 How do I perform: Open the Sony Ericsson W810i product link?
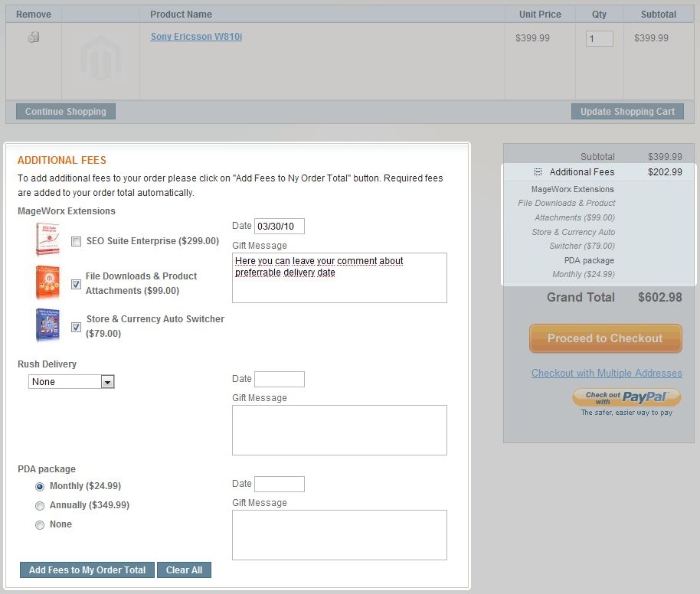click(196, 37)
